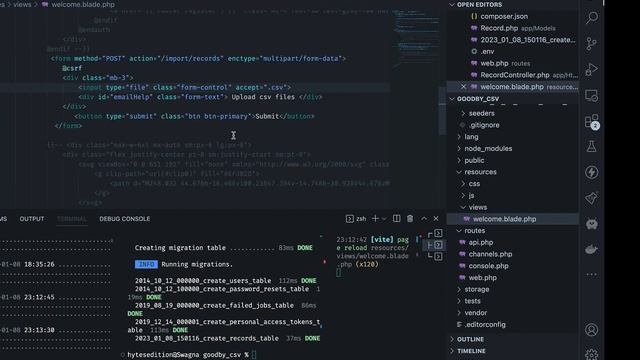Maximize the panel with up chevron
640x360 pixels.
(x=424, y=219)
